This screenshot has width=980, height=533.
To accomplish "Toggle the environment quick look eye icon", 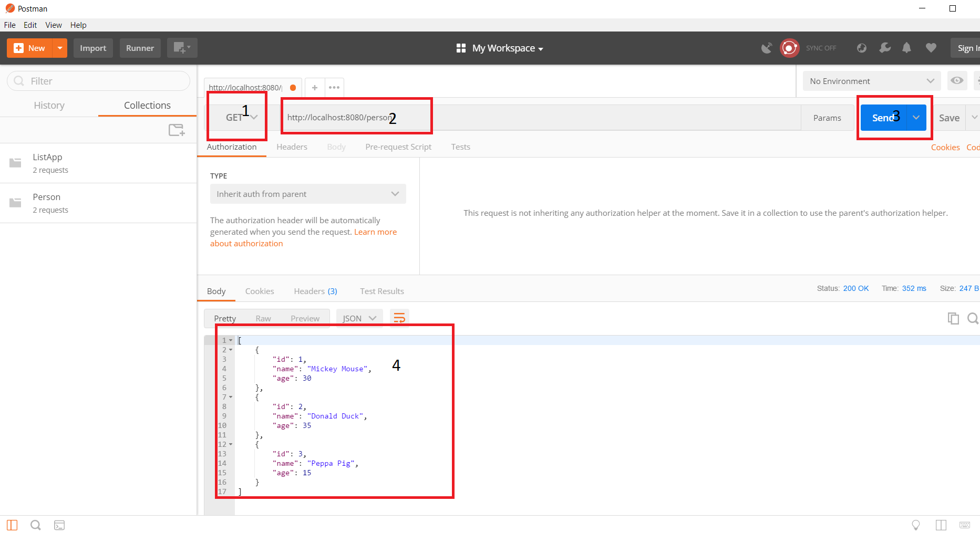I will [x=957, y=81].
